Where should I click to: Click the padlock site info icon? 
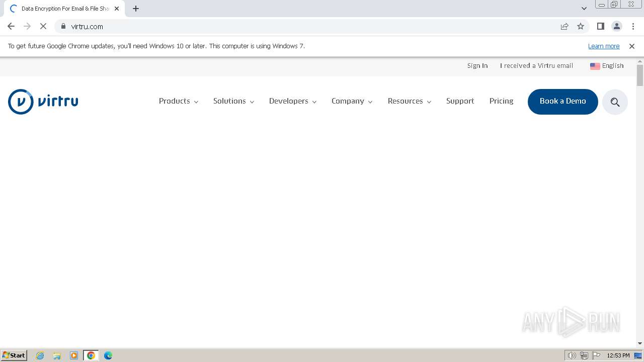click(x=63, y=26)
